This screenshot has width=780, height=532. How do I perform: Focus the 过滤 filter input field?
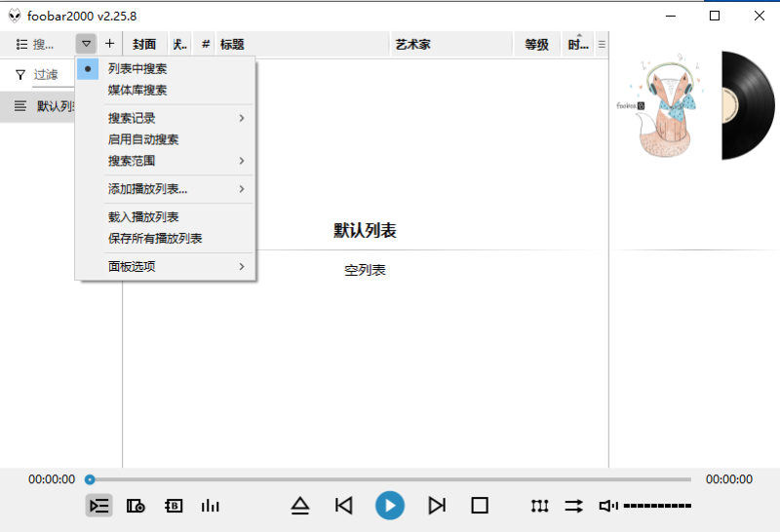pos(54,75)
